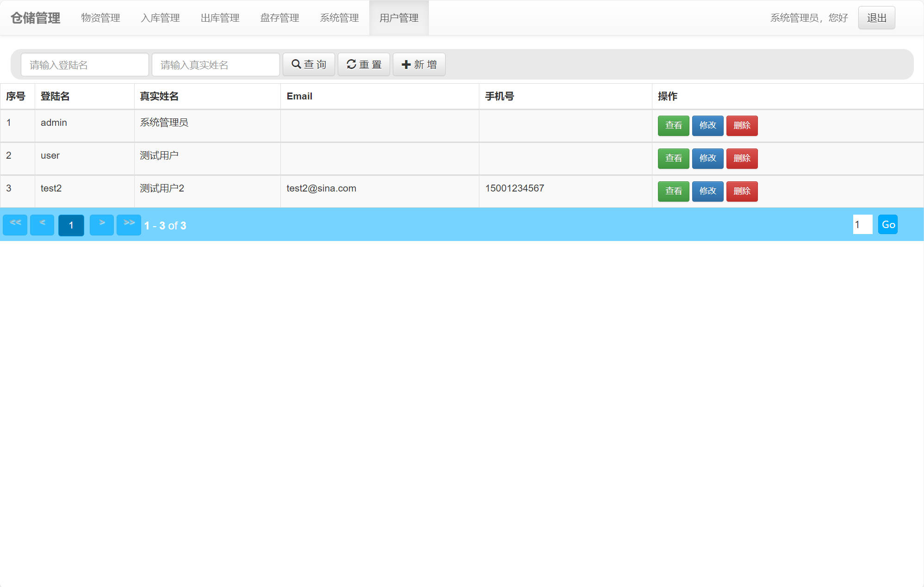Click 退出 to log out

876,17
